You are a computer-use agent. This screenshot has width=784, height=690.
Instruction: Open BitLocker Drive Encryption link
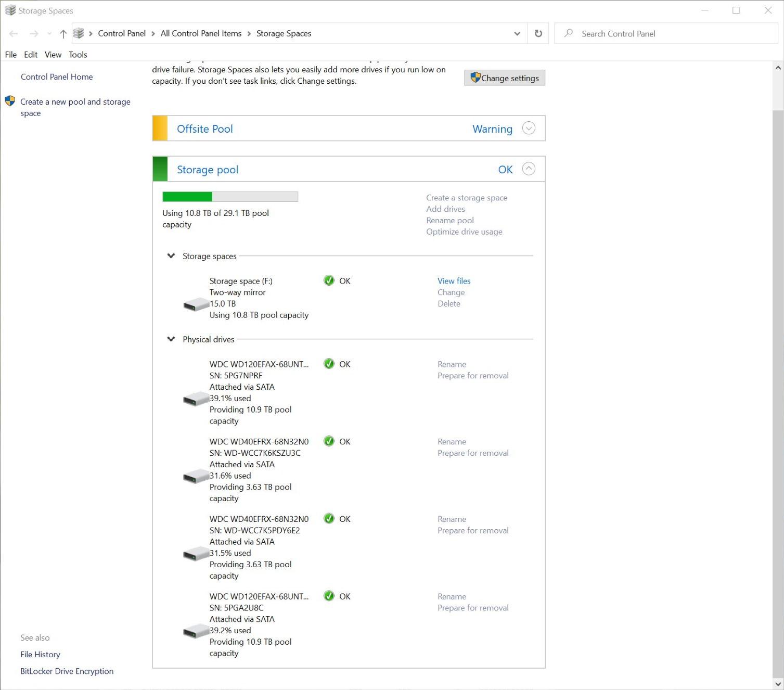67,671
